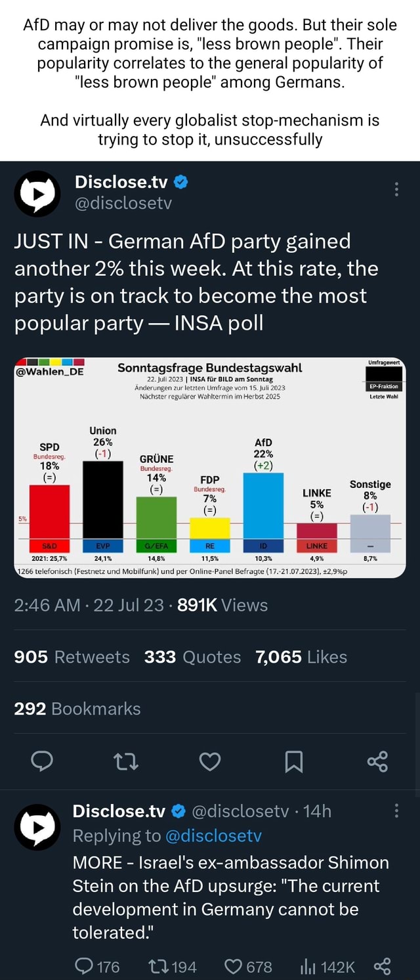Screen dimensions: 420x980
Task: Click the 'Replying to @disclosetv' mention link
Action: (x=213, y=835)
